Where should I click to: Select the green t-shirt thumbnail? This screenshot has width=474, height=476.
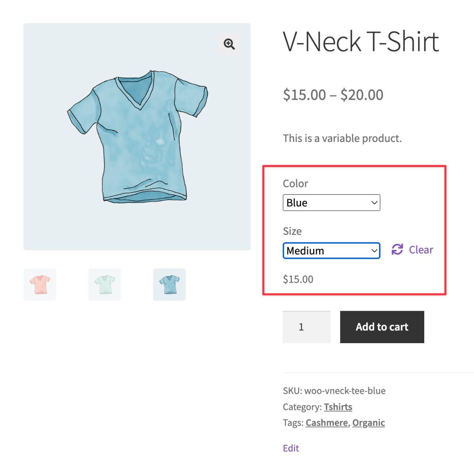pyautogui.click(x=104, y=284)
